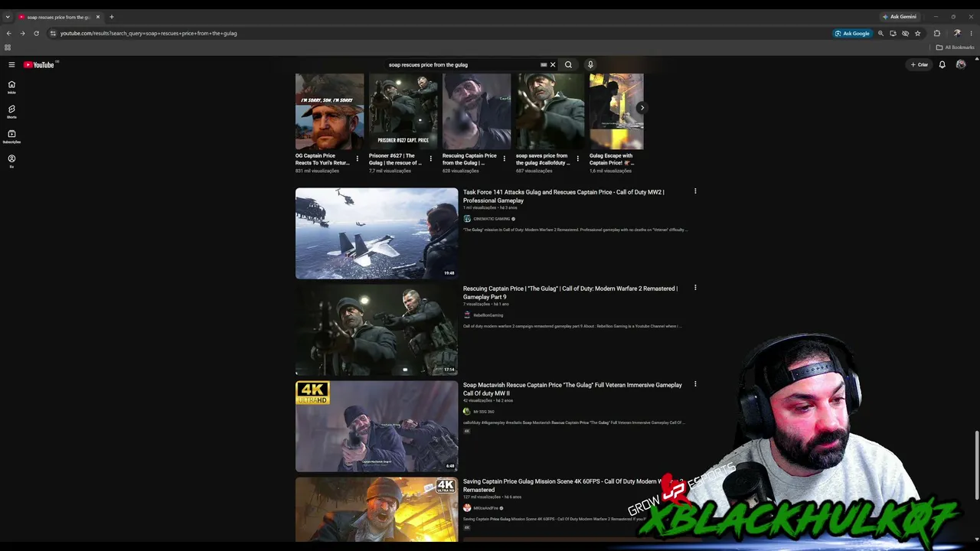Open the Task Force 141 Attacks Gulag title
Viewport: 980px width, 551px height.
(x=563, y=196)
